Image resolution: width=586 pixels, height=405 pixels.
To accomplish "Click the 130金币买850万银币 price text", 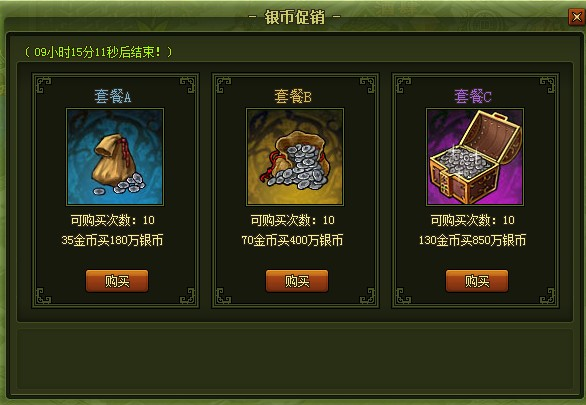I will (x=472, y=240).
